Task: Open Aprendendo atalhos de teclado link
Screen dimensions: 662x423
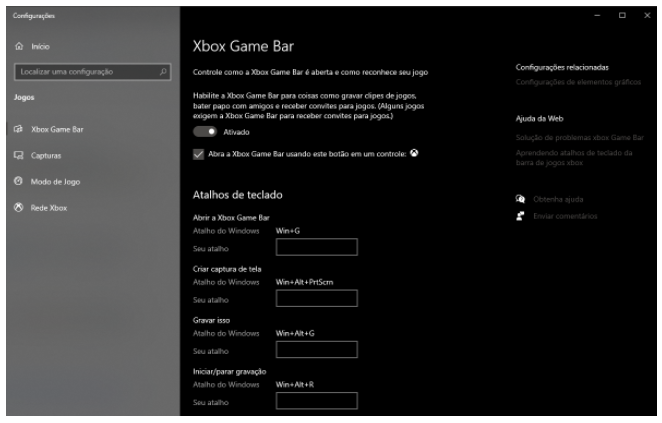Action: (574, 157)
